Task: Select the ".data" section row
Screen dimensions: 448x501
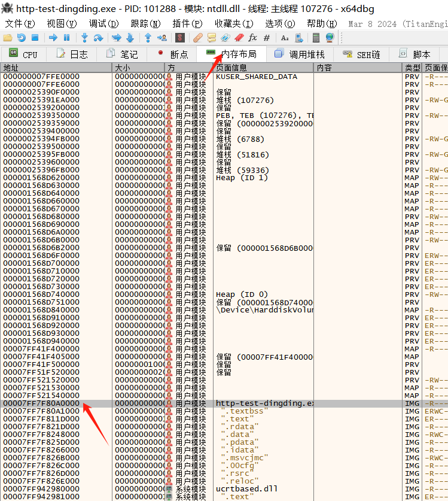Action: (224, 434)
